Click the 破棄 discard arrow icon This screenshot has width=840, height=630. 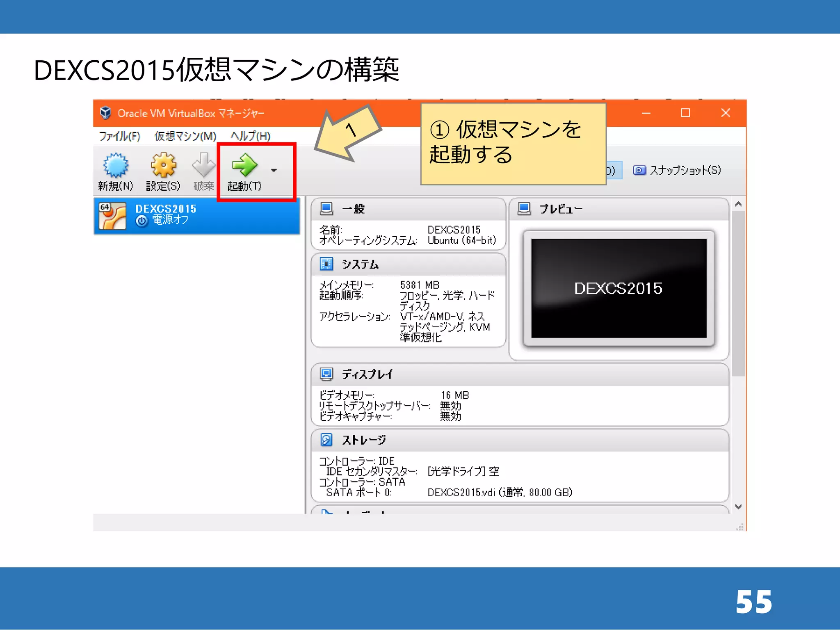click(x=203, y=165)
